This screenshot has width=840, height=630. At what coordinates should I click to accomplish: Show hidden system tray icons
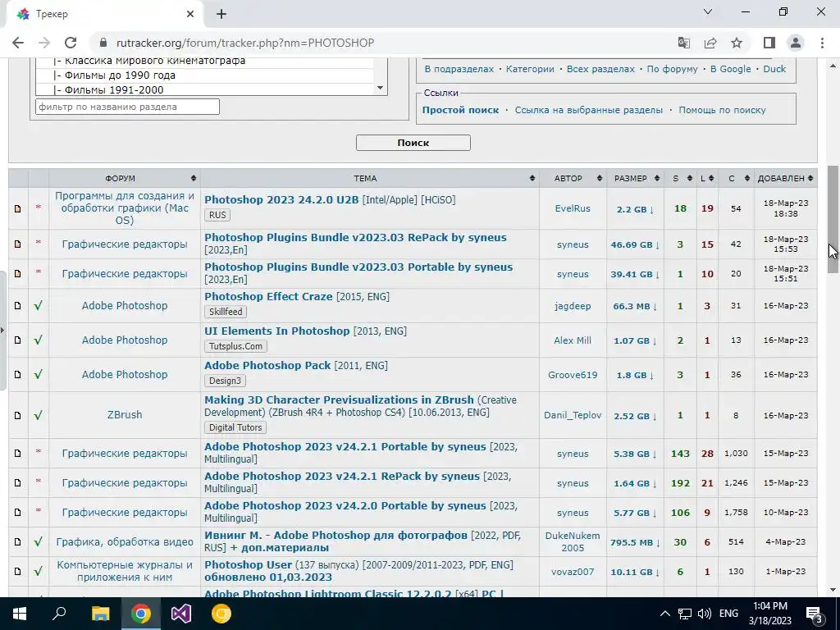(x=664, y=614)
